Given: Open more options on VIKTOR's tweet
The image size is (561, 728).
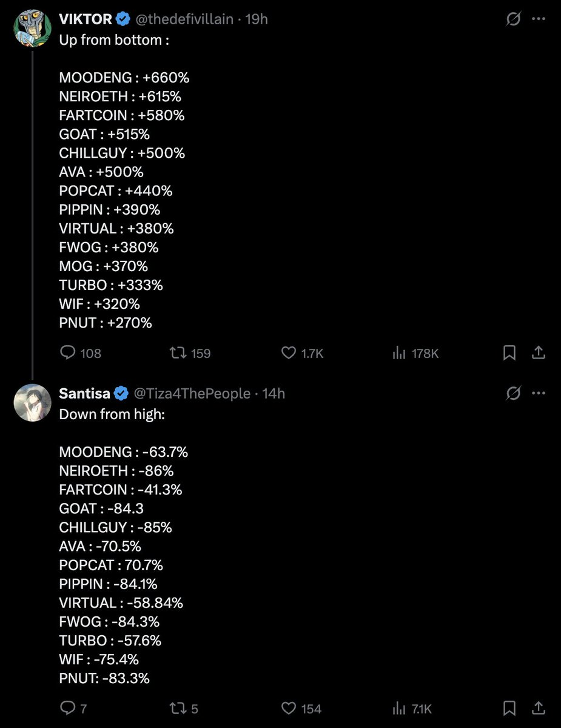Looking at the screenshot, I should (538, 19).
